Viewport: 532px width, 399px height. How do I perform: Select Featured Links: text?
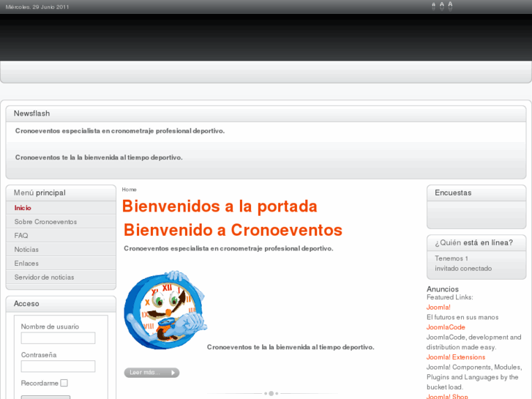(x=449, y=297)
